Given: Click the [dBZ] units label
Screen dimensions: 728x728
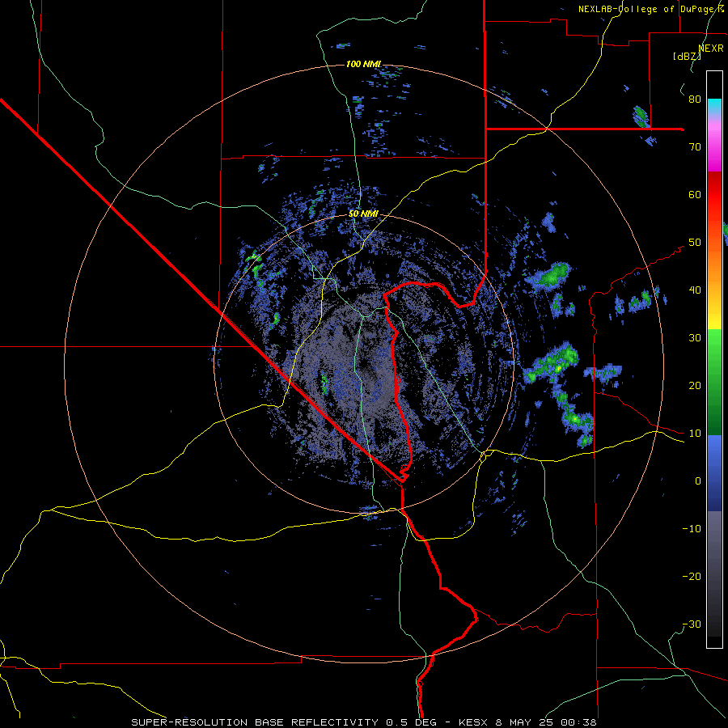Looking at the screenshot, I should [x=687, y=57].
